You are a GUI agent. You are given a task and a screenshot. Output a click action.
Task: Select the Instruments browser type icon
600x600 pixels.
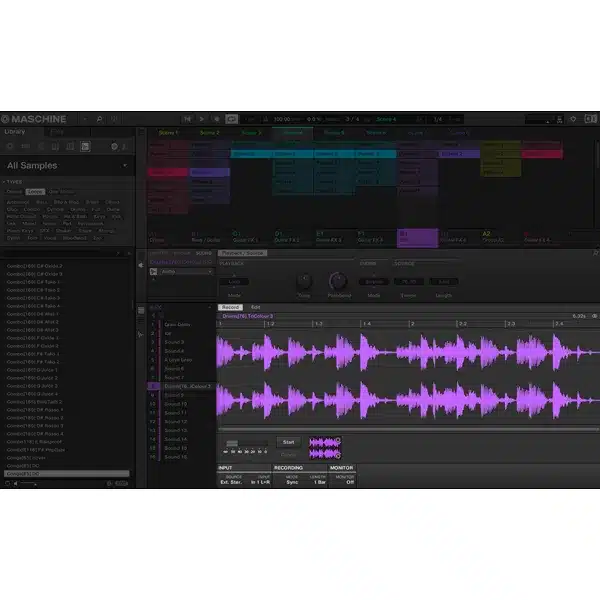tap(55, 146)
